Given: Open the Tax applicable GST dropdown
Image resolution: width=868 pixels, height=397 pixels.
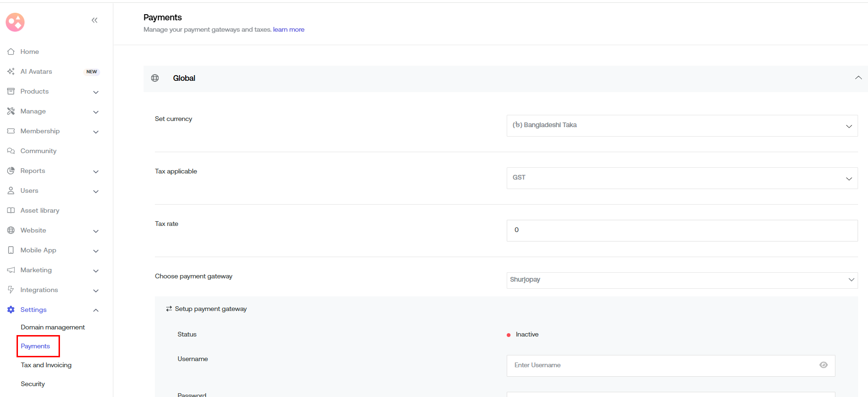Looking at the screenshot, I should point(682,178).
